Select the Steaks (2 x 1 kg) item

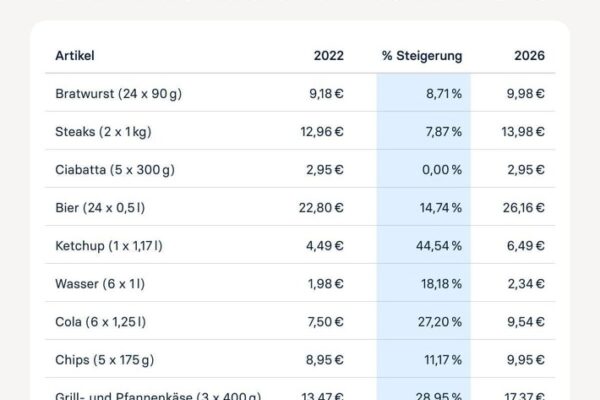(x=103, y=132)
